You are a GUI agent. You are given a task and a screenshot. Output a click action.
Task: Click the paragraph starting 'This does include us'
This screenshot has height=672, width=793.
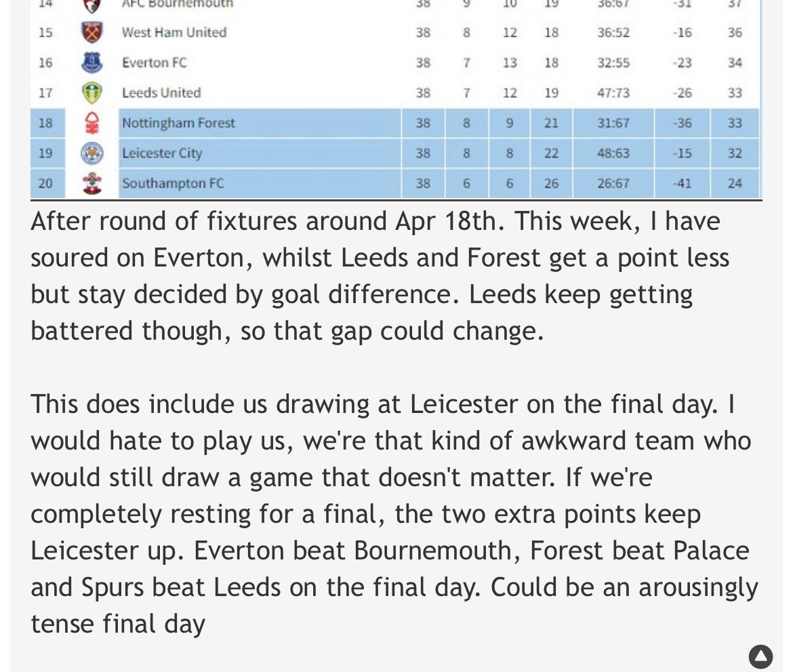(x=394, y=514)
